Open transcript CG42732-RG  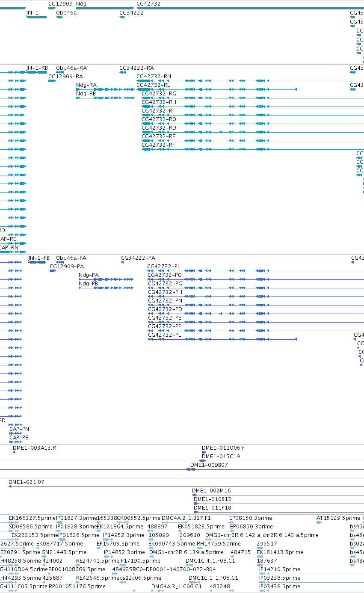[159, 93]
